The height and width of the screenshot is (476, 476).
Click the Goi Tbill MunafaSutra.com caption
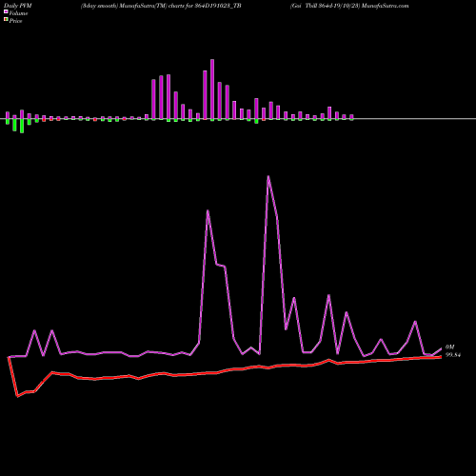click(349, 6)
